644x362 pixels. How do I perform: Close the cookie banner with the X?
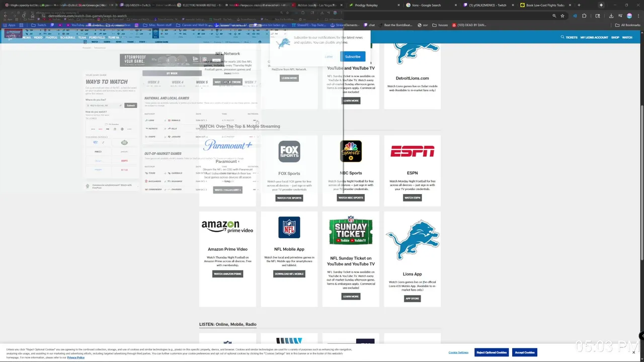(633, 352)
